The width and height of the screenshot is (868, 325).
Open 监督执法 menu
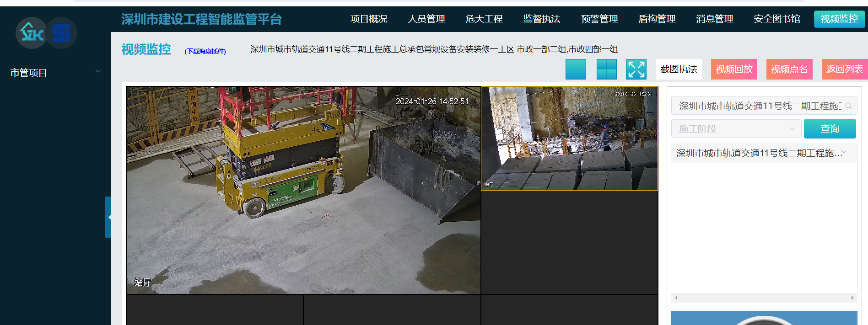542,19
